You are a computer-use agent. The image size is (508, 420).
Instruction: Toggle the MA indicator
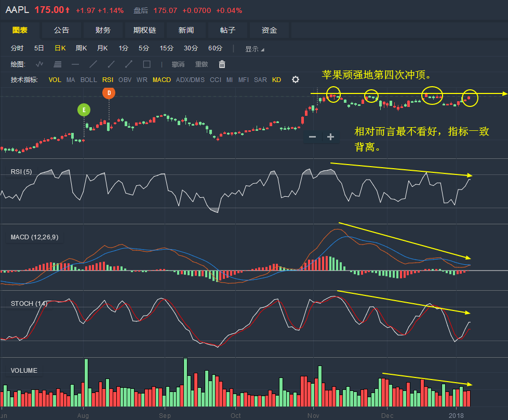click(71, 79)
